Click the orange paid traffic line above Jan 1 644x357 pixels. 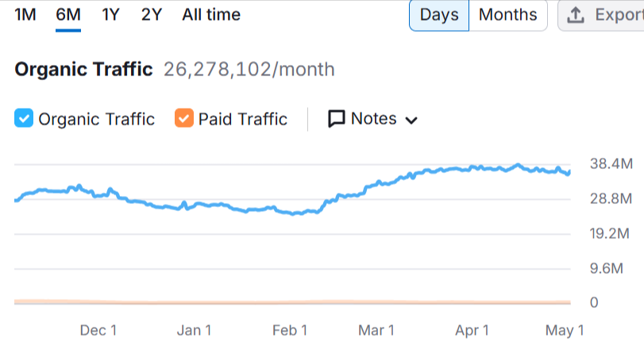click(x=194, y=302)
